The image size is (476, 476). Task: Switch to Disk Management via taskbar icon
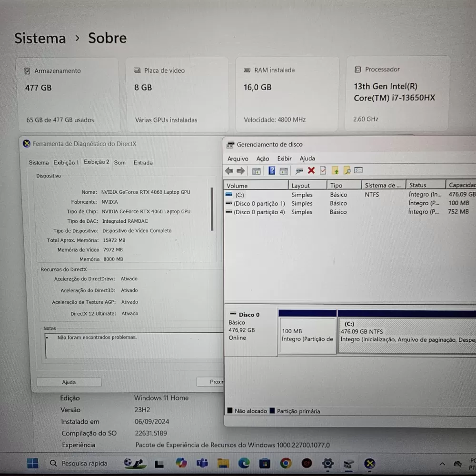[x=349, y=464]
